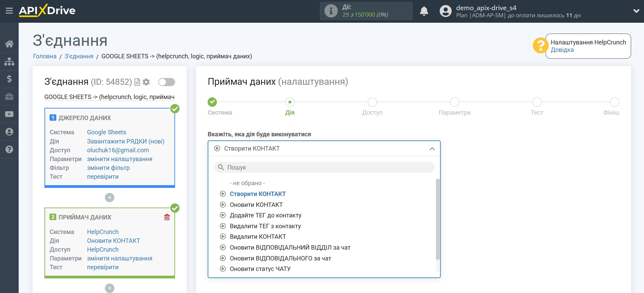The height and width of the screenshot is (293, 644).
Task: Select 'Додайте ТЕГ до контакту' option
Action: [265, 215]
